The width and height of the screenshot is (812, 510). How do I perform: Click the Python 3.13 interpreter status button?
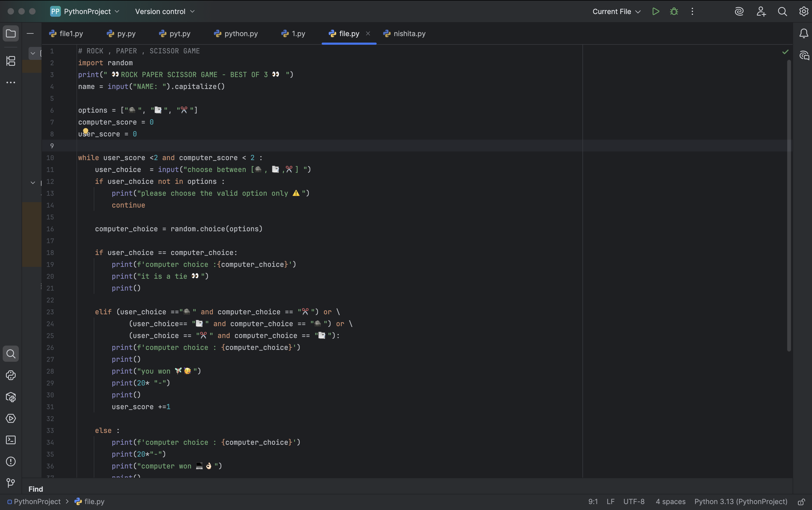coord(741,502)
